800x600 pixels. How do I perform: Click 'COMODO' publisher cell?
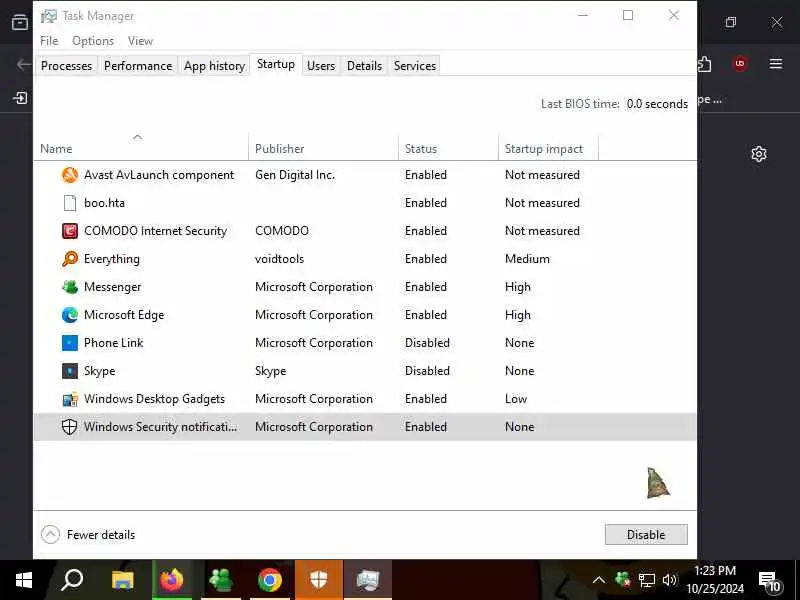(x=282, y=231)
